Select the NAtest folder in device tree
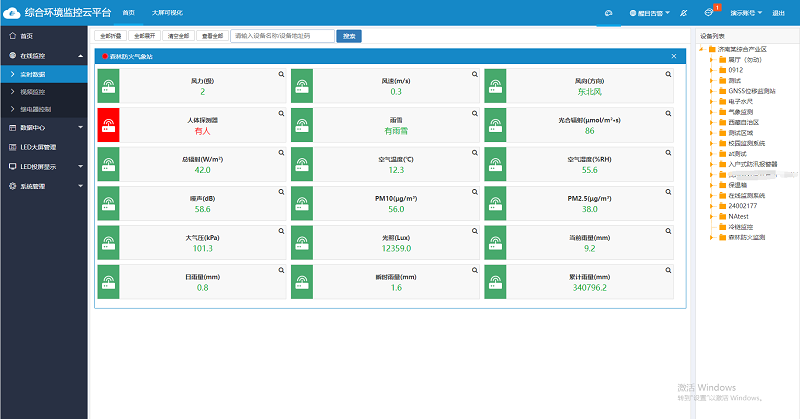800x419 pixels. coord(738,216)
